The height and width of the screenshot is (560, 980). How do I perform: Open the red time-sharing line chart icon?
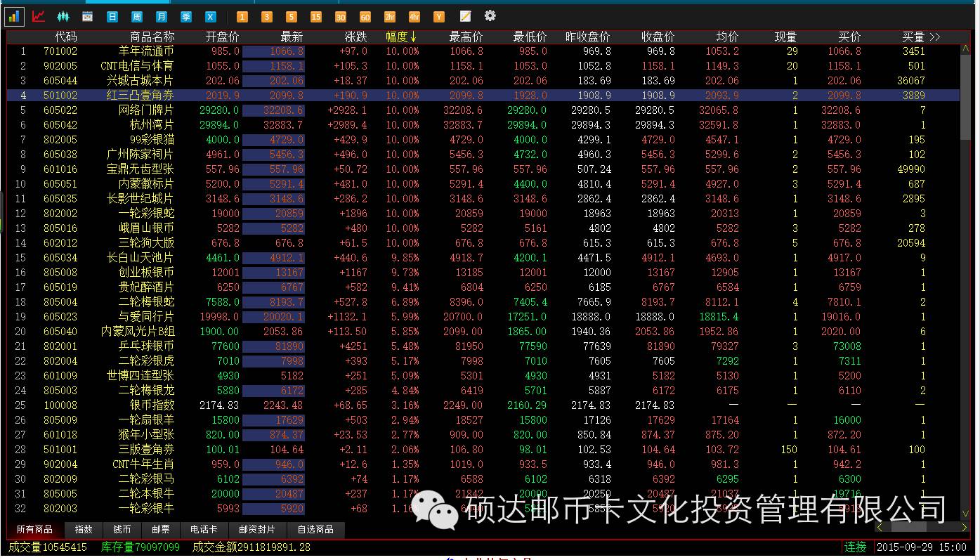[39, 16]
